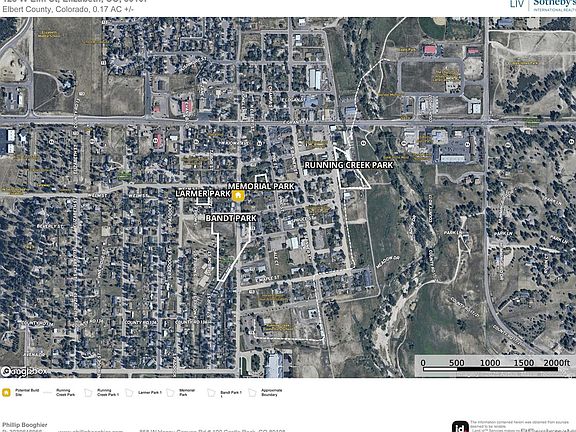
Task: Select the BANDT PARK map label
Action: click(231, 218)
